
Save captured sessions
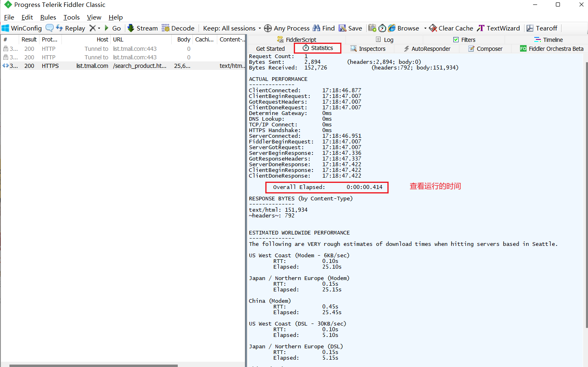(350, 28)
